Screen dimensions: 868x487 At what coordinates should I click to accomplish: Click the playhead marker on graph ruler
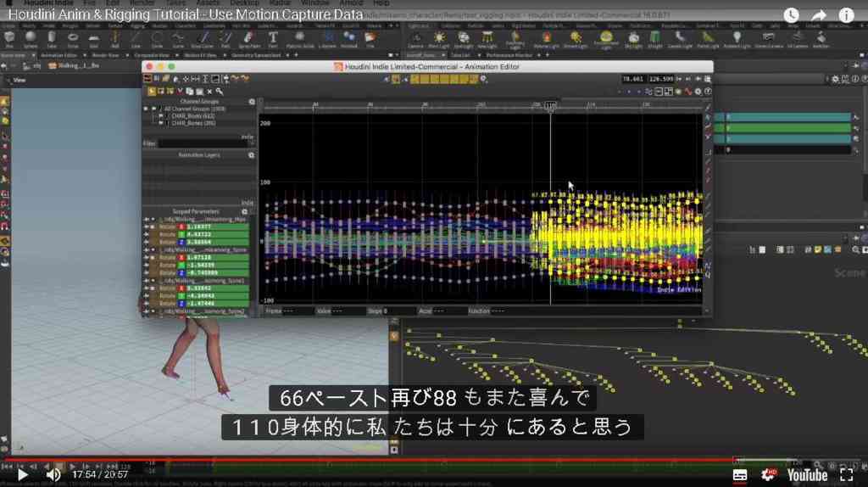[550, 105]
